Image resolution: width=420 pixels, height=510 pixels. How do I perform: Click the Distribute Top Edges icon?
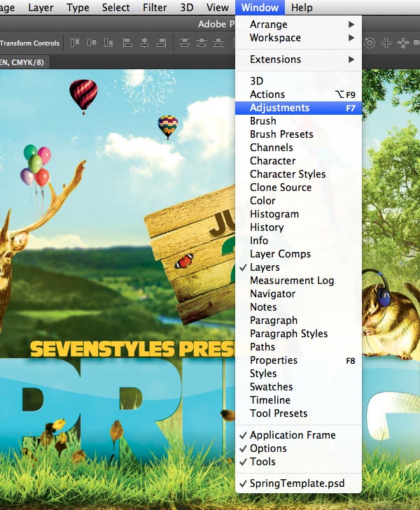coord(185,43)
